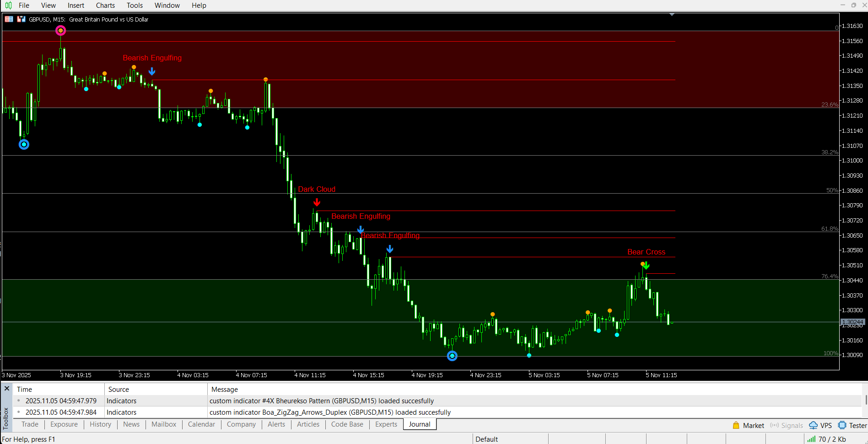Select the pink-ringed zigzag high marker

click(x=60, y=31)
